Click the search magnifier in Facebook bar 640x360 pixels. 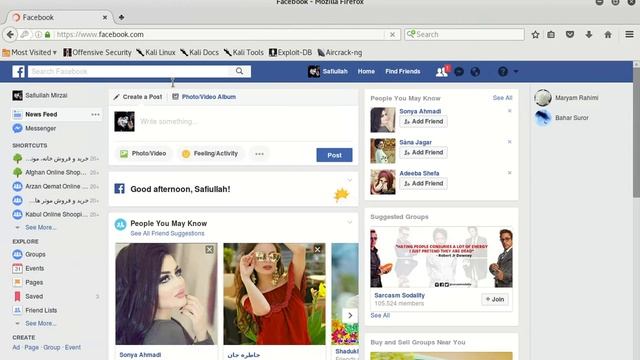pyautogui.click(x=240, y=71)
